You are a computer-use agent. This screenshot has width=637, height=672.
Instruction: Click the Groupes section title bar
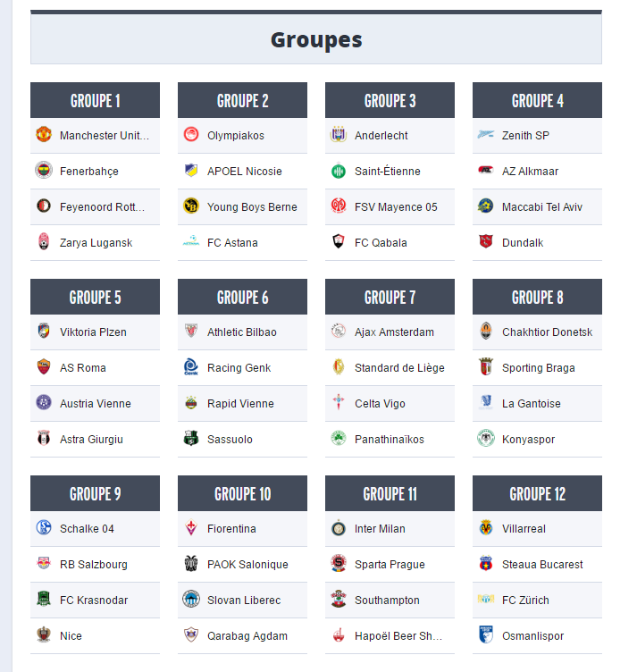pos(316,38)
